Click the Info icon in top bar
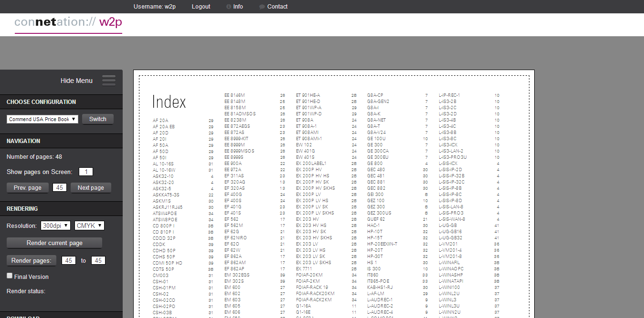This screenshot has height=318, width=644. pos(229,7)
